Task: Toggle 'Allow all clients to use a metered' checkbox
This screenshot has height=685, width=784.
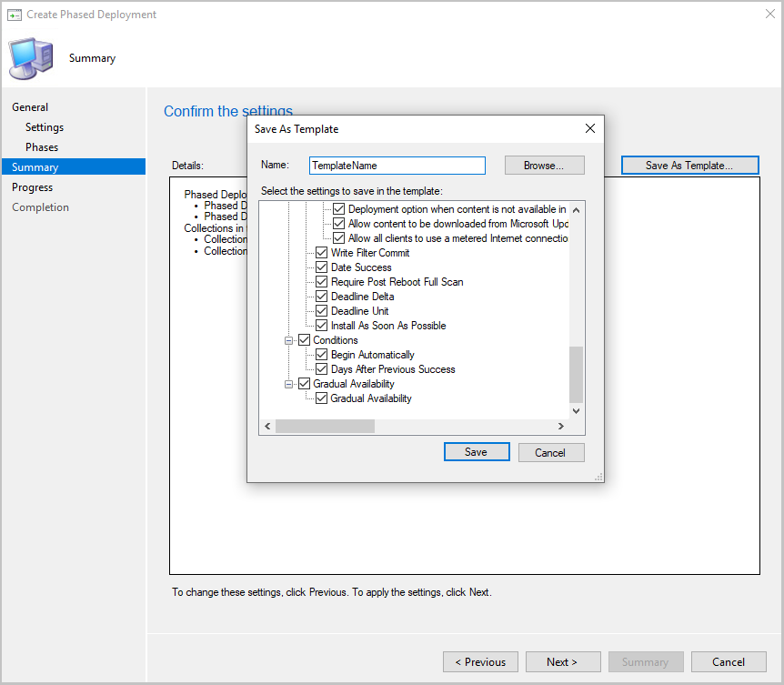Action: (x=339, y=238)
